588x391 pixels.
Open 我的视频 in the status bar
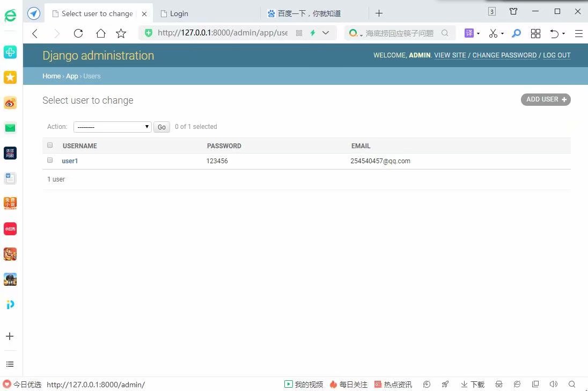(304, 384)
